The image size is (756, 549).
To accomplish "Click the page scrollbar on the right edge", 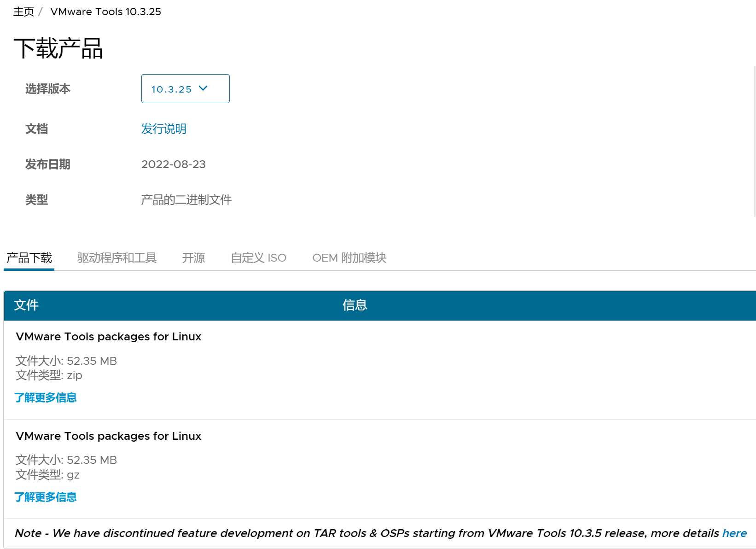I will tap(755, 141).
